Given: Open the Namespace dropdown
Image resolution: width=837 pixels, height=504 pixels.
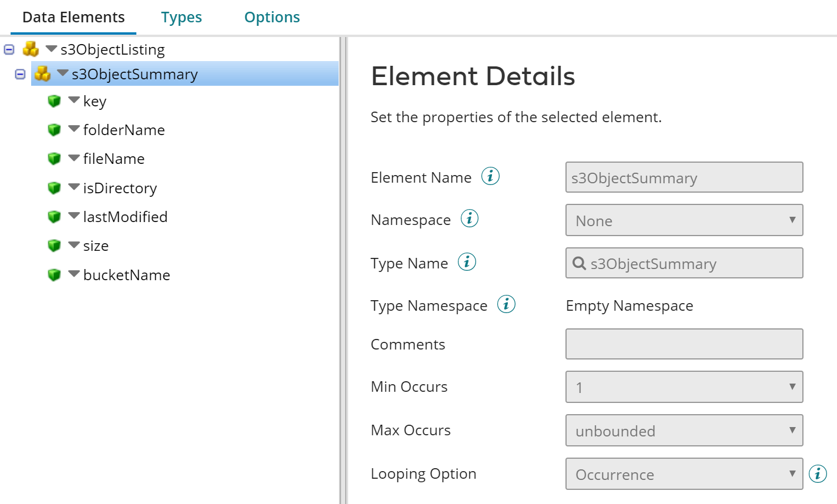Looking at the screenshot, I should point(792,220).
